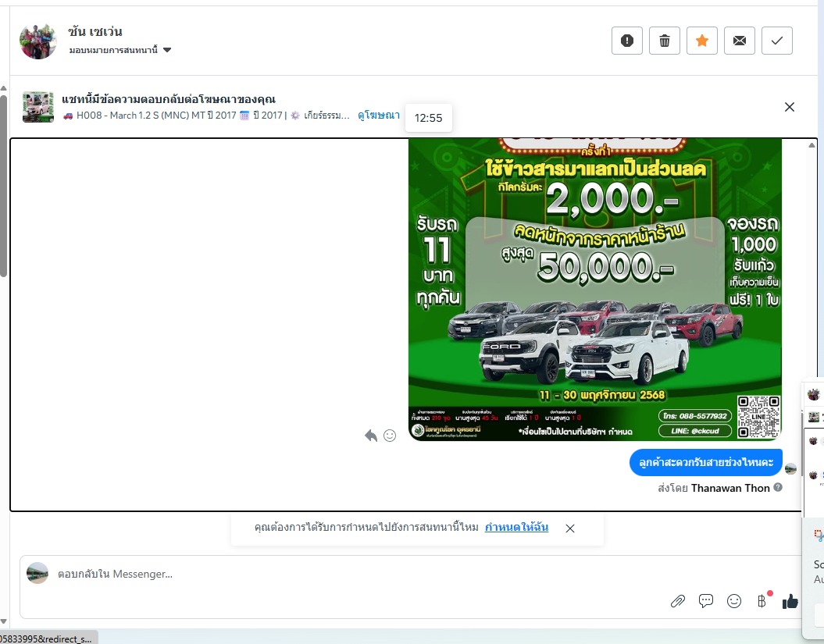Open emoji picker in reply box
The height and width of the screenshot is (644, 824).
tap(734, 601)
